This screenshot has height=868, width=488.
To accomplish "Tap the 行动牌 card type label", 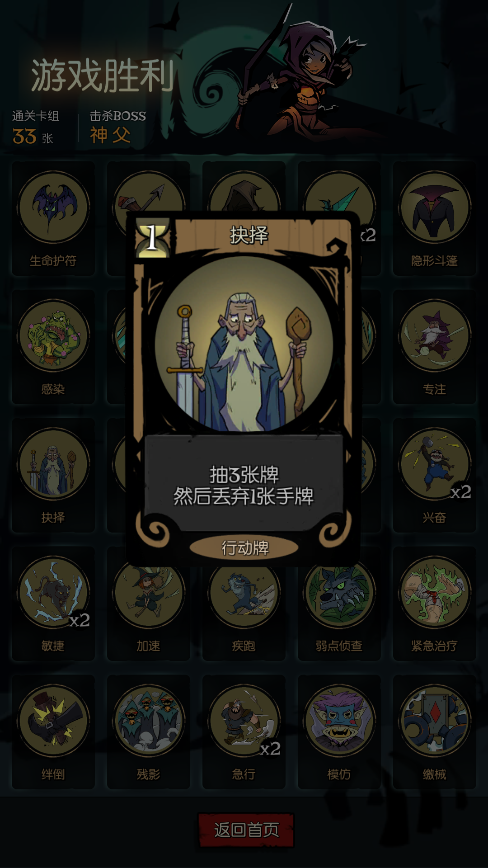I will [x=244, y=548].
